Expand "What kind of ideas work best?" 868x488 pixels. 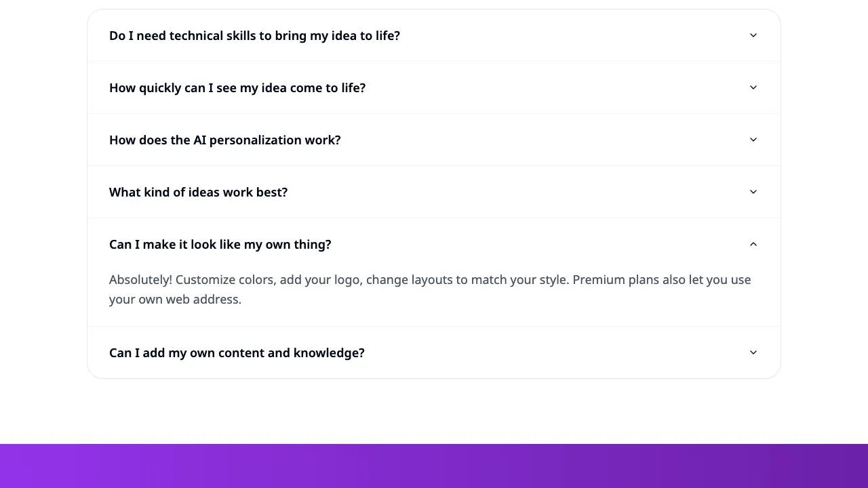[198, 192]
